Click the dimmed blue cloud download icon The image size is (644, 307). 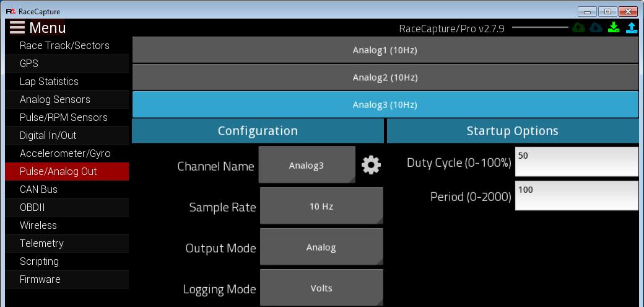596,27
